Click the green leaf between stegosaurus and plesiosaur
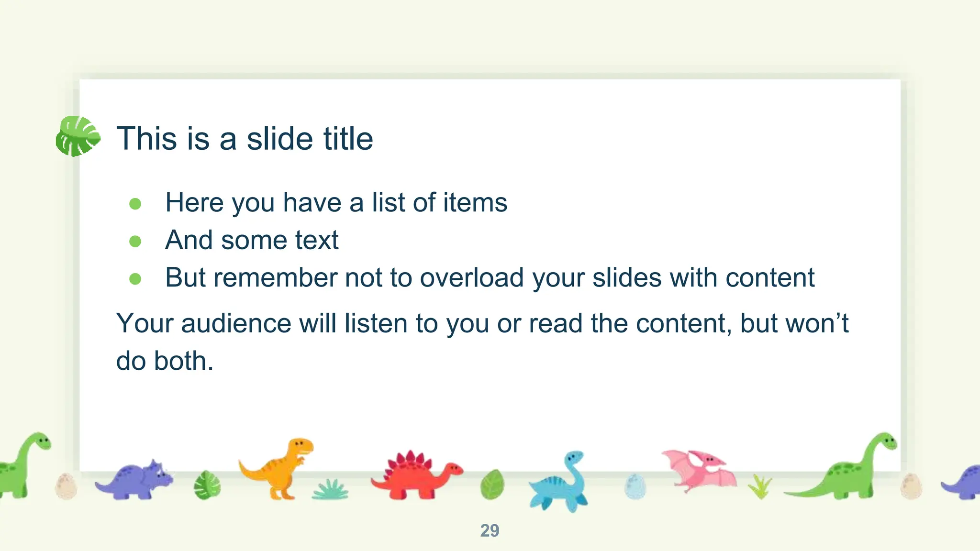Screen dimensions: 980x551 pyautogui.click(x=492, y=484)
